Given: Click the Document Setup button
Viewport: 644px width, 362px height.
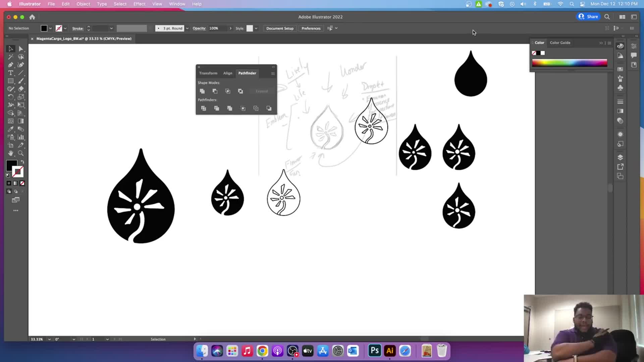Looking at the screenshot, I should (x=280, y=28).
